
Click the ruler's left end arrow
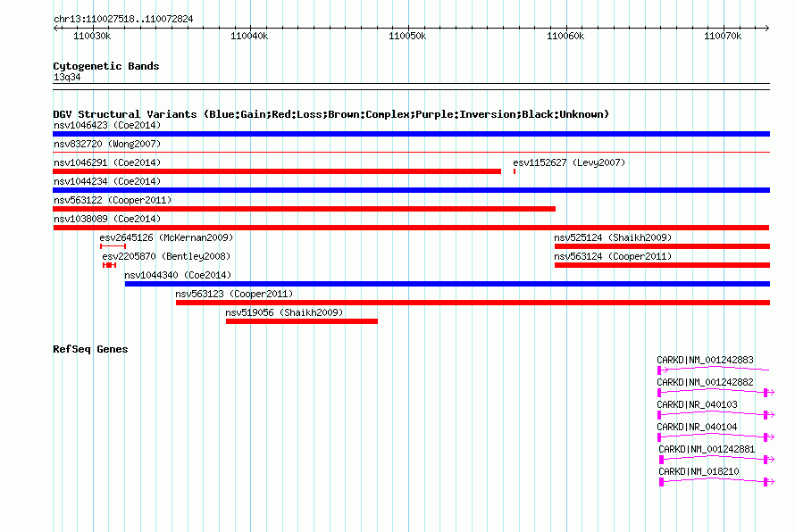55,28
